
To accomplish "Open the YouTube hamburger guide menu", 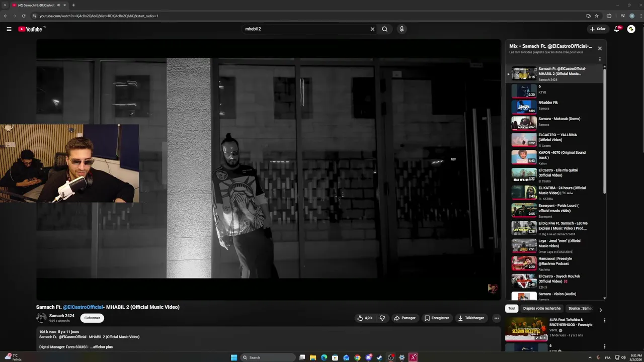I will point(9,29).
